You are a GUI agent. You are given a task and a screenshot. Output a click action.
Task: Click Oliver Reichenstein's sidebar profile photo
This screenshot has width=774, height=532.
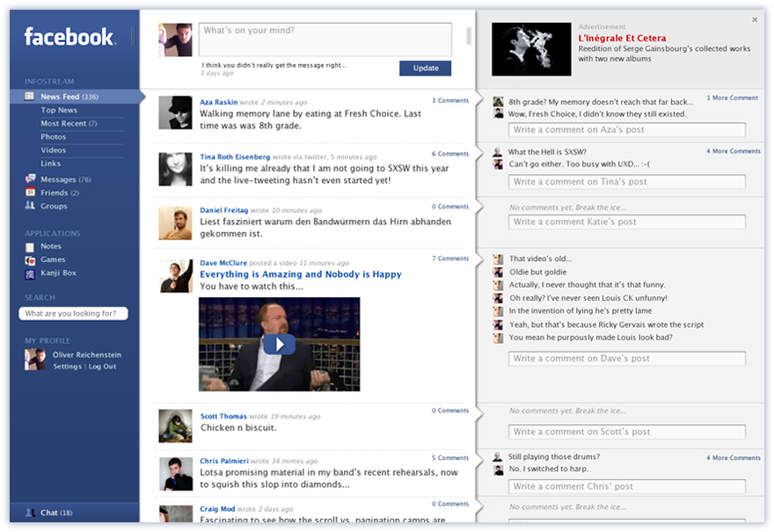[35, 360]
